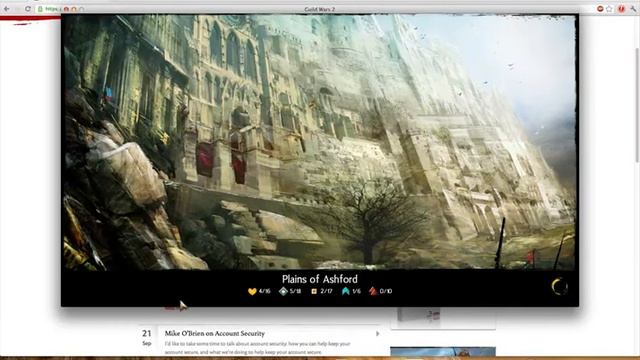This screenshot has width=640, height=360.
Task: Click the waypoints count '5/18'
Action: tap(295, 291)
